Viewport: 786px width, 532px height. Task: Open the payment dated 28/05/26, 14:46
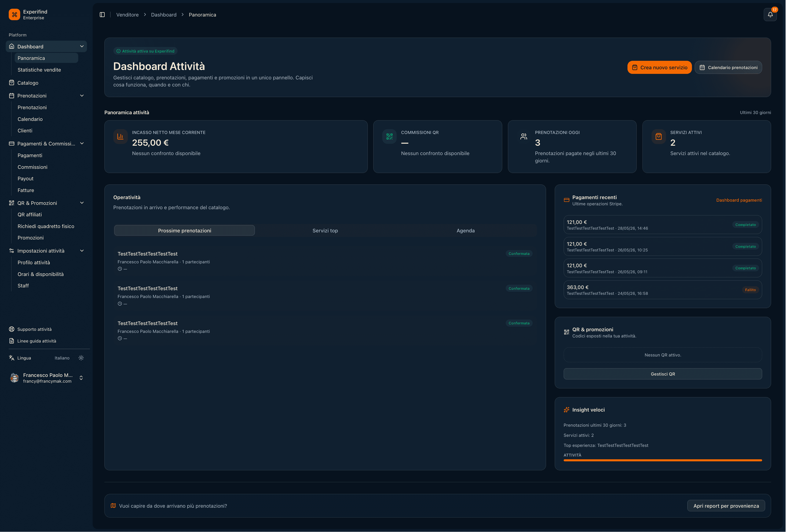pyautogui.click(x=663, y=225)
